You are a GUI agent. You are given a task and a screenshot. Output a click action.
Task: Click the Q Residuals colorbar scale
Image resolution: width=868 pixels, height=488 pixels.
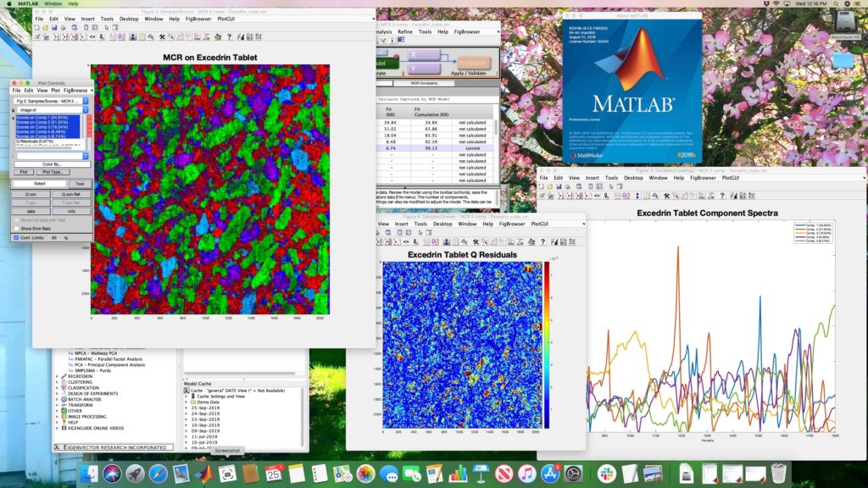[547, 345]
